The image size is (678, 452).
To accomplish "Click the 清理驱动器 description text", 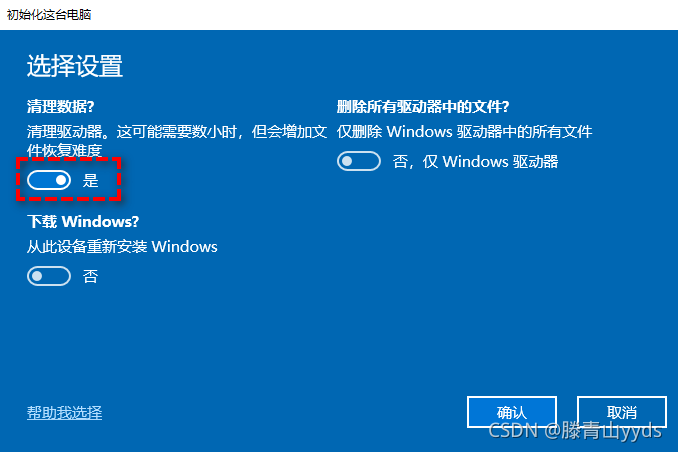I will (177, 141).
